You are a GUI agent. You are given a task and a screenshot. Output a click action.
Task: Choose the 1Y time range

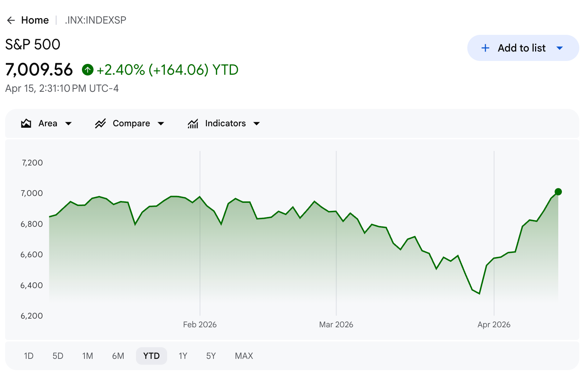[183, 356]
